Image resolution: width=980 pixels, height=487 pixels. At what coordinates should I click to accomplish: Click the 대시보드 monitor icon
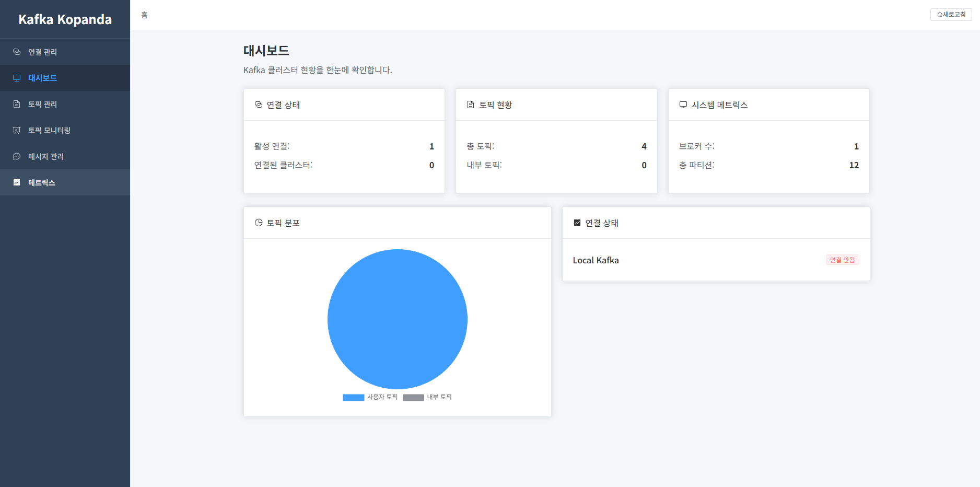[x=16, y=78]
